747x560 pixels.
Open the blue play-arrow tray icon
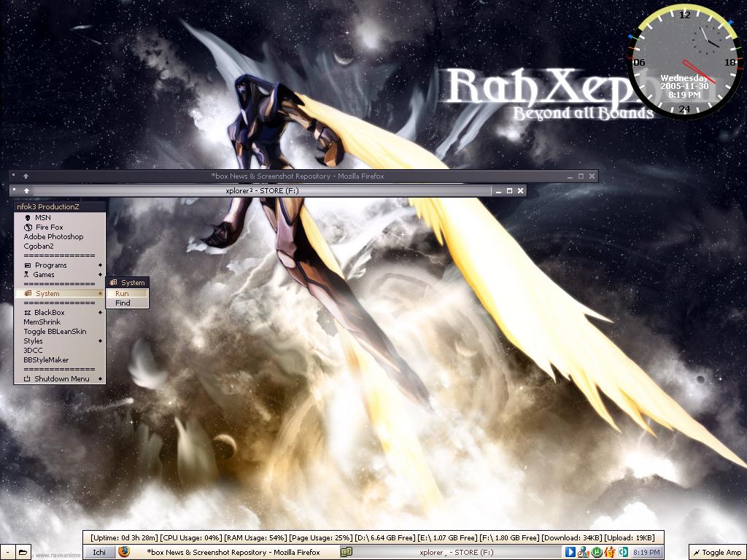(570, 552)
